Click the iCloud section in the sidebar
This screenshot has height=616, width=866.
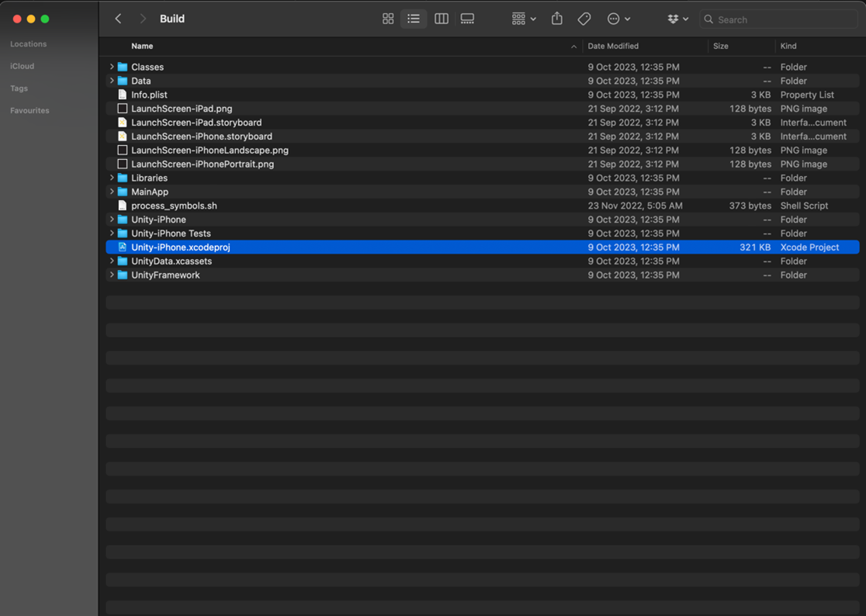point(22,66)
